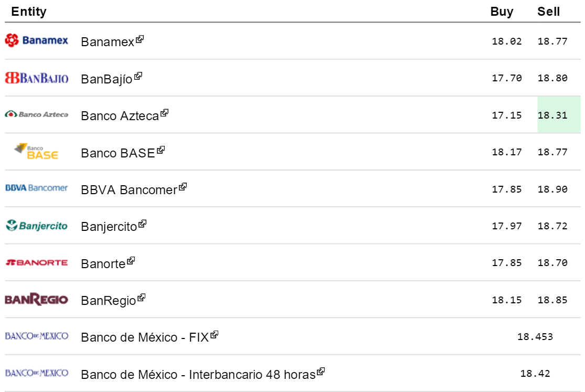Click the BBVA Bancomer logo

click(x=36, y=188)
